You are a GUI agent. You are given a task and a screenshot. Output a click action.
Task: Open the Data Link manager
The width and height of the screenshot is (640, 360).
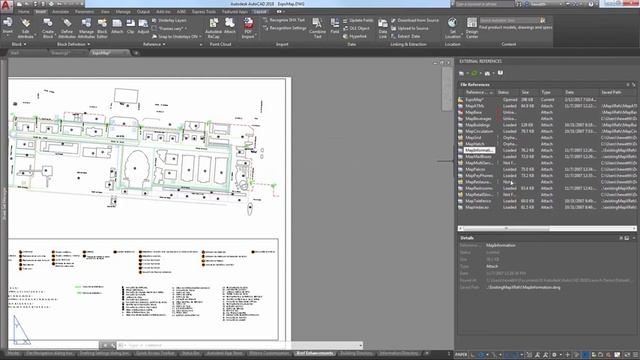[x=382, y=28]
